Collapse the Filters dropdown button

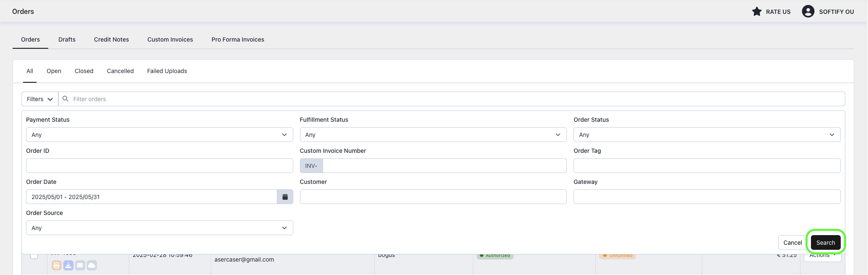click(x=40, y=99)
